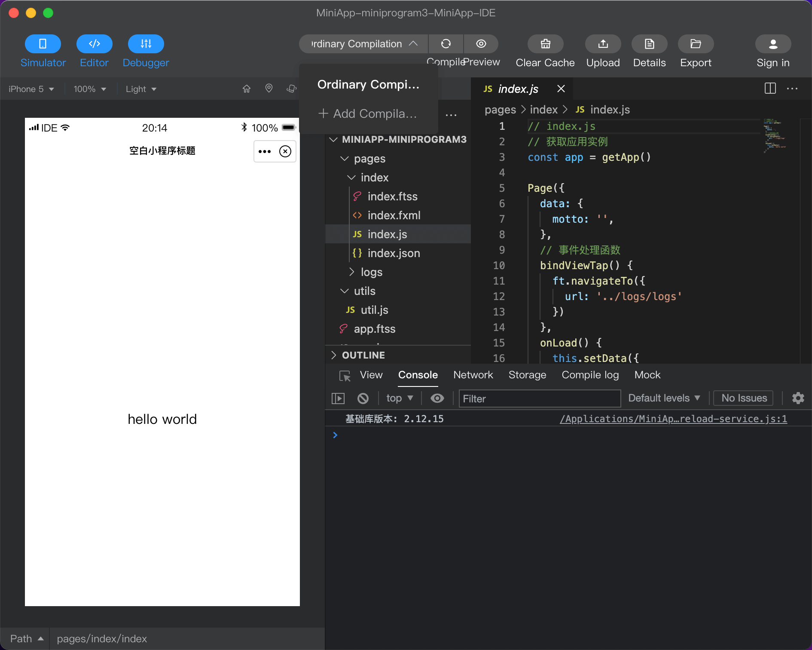Click the pages/index/index path text
Screen dimensions: 812x650
coord(102,639)
